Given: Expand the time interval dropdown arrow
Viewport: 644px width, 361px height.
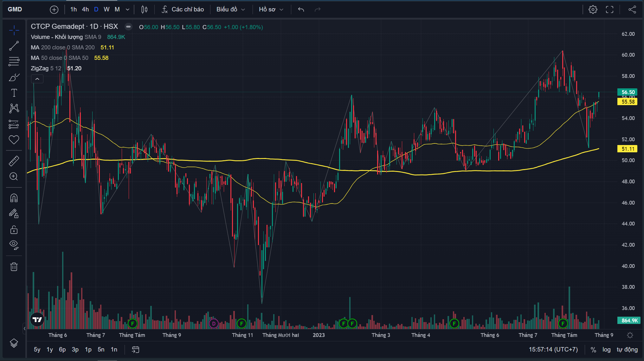Looking at the screenshot, I should (x=127, y=9).
